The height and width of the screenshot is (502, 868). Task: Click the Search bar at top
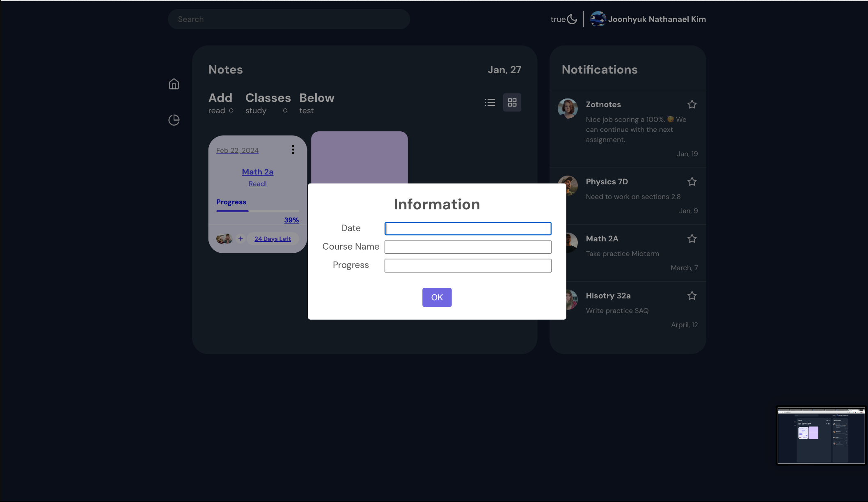click(289, 19)
